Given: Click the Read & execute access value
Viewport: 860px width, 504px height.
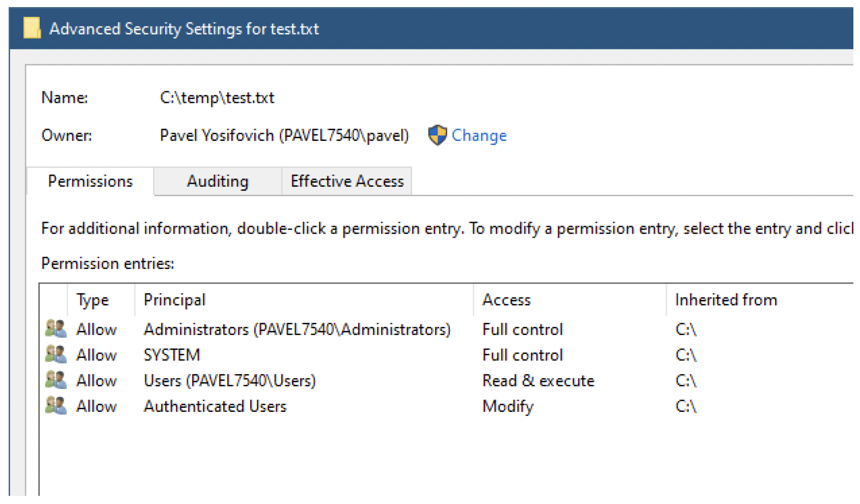Looking at the screenshot, I should (x=539, y=381).
